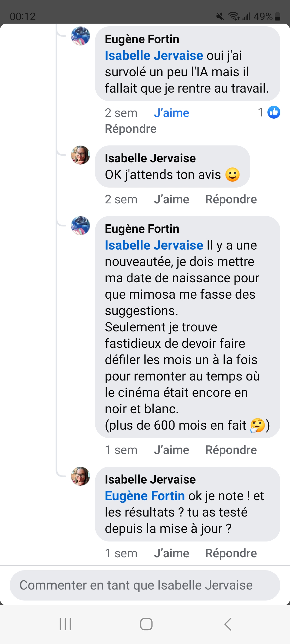Image resolution: width=290 pixels, height=644 pixels.
Task: Reply to the 'oui j'ai survolé' comment
Action: pyautogui.click(x=130, y=129)
